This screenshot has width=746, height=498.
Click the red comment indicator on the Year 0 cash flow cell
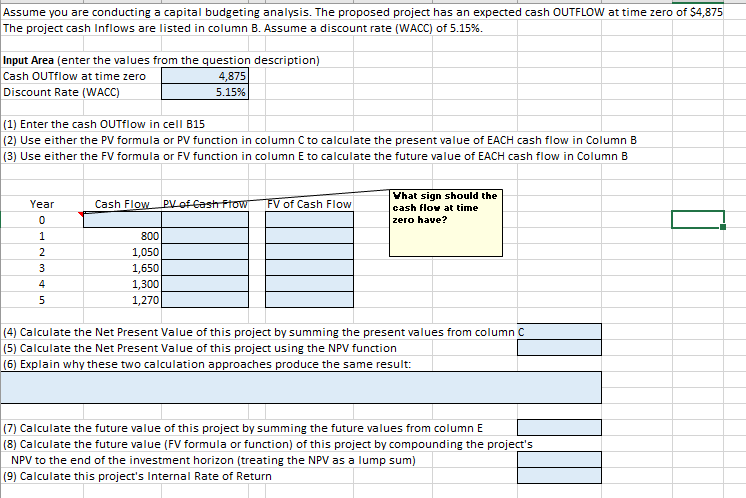click(80, 215)
